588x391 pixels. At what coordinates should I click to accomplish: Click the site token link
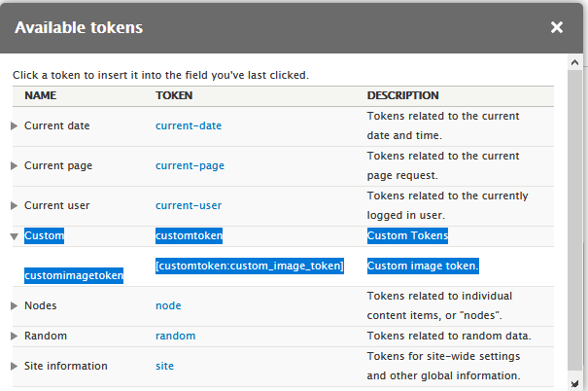click(164, 366)
